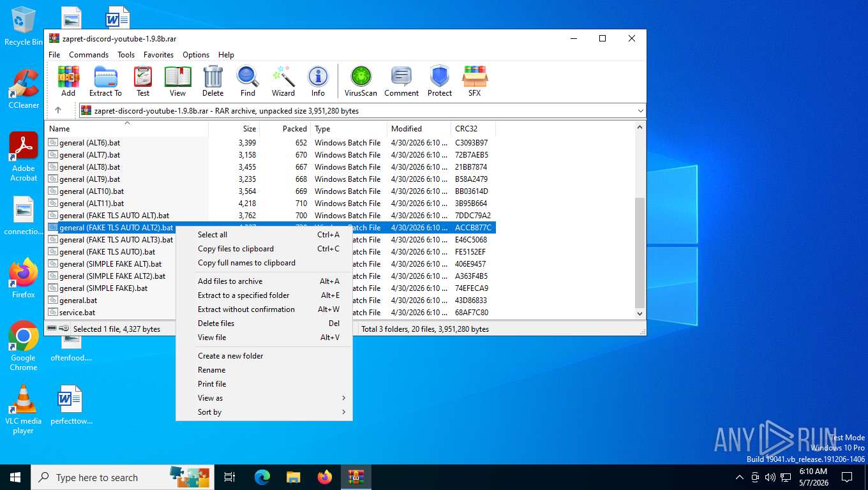Choose Delete files in context menu
868x490 pixels.
click(x=264, y=323)
